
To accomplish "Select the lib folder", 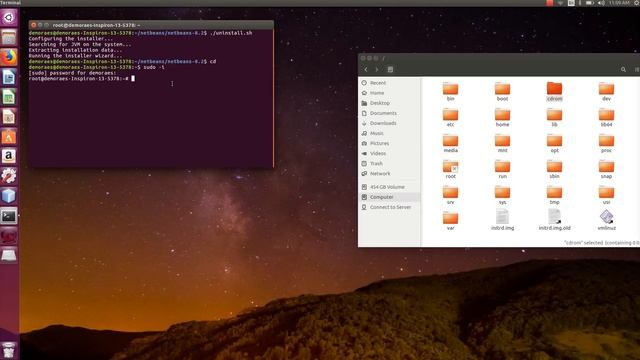I will coord(554,118).
